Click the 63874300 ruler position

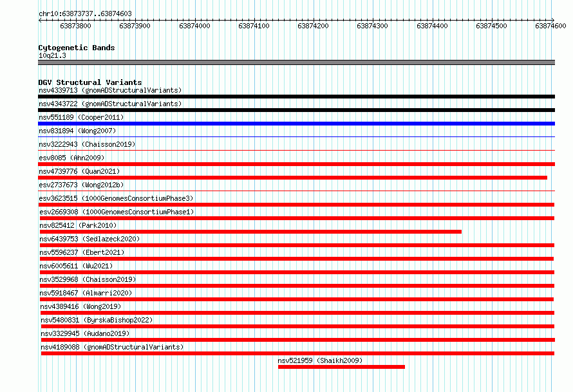pyautogui.click(x=372, y=26)
